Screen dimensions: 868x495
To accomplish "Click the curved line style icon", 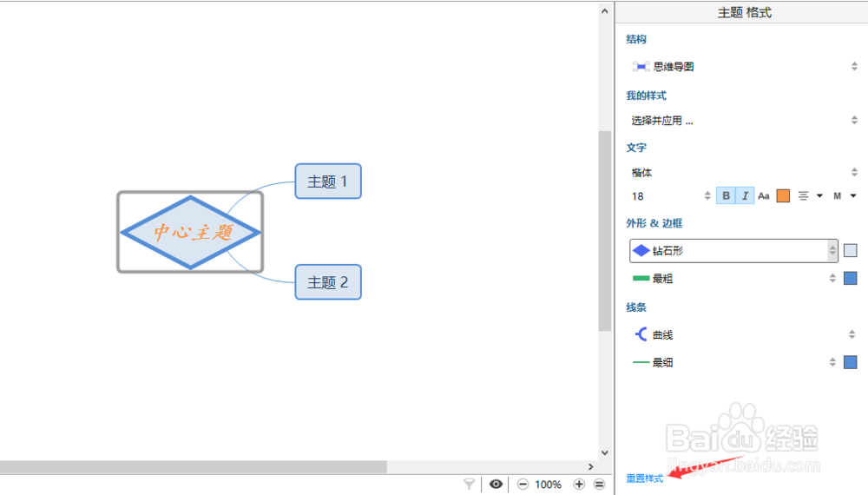I will tap(641, 334).
